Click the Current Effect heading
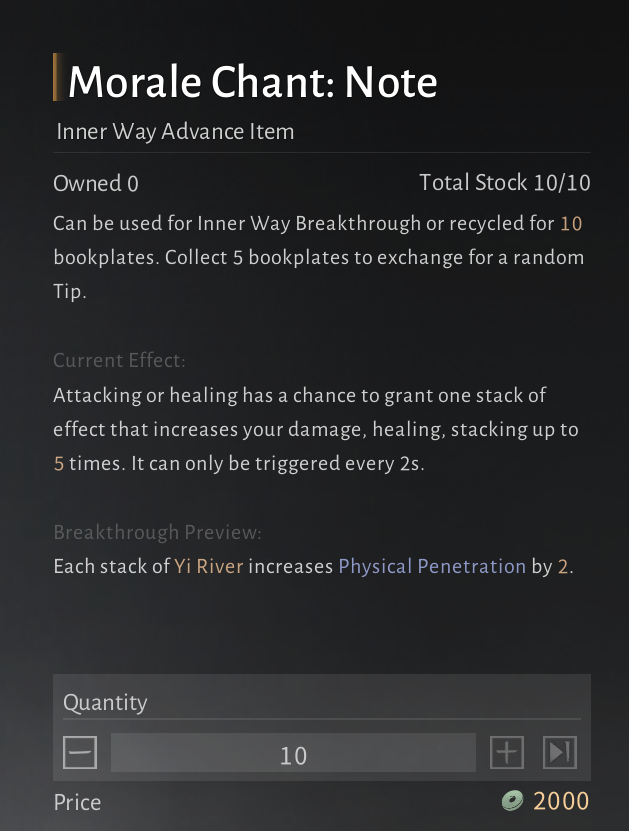The image size is (629, 831). tap(119, 360)
